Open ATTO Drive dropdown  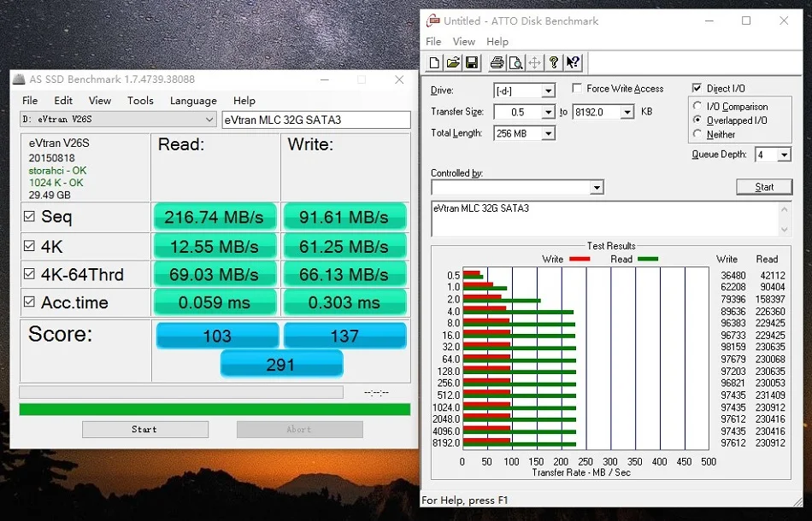click(x=548, y=91)
